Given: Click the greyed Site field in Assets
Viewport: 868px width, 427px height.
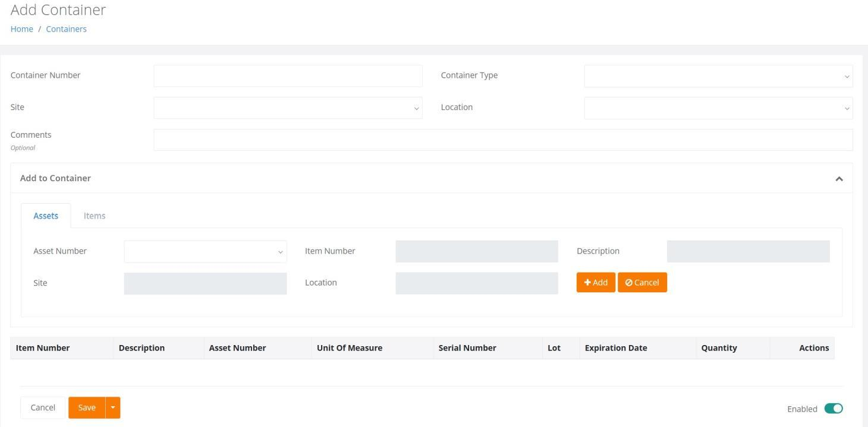Looking at the screenshot, I should [205, 283].
